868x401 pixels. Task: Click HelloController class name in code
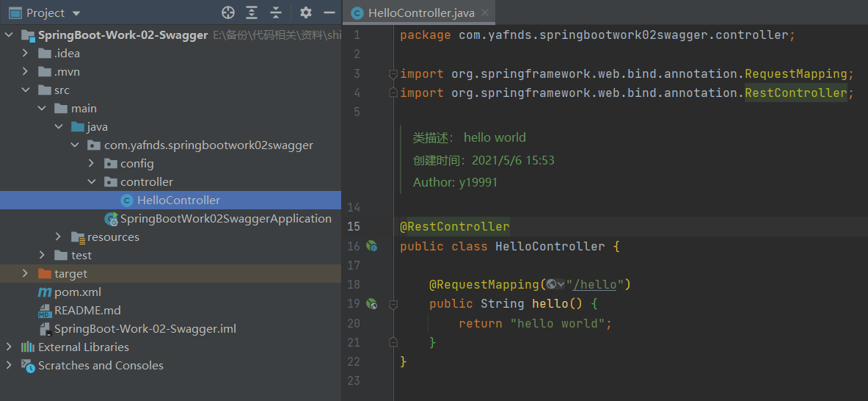tap(550, 247)
